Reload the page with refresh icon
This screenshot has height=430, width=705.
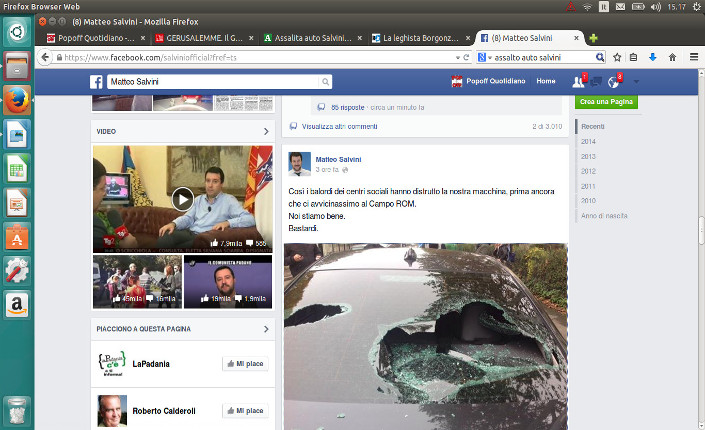pyautogui.click(x=466, y=57)
